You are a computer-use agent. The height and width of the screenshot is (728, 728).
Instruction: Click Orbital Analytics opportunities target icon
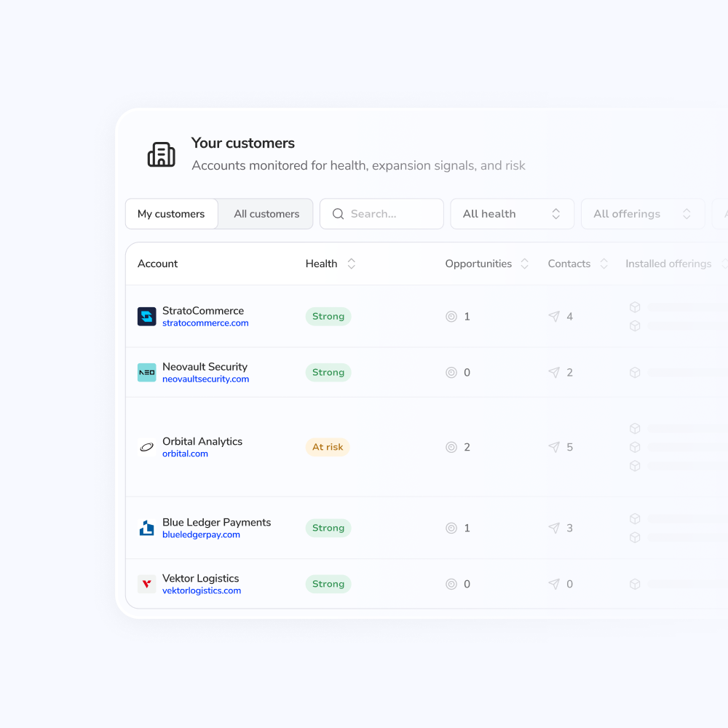[x=451, y=447]
